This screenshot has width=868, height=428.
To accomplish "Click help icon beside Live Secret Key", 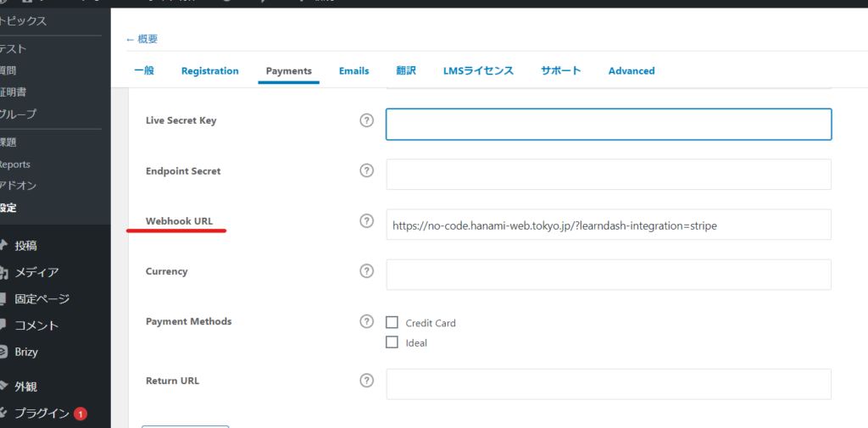I will point(366,120).
